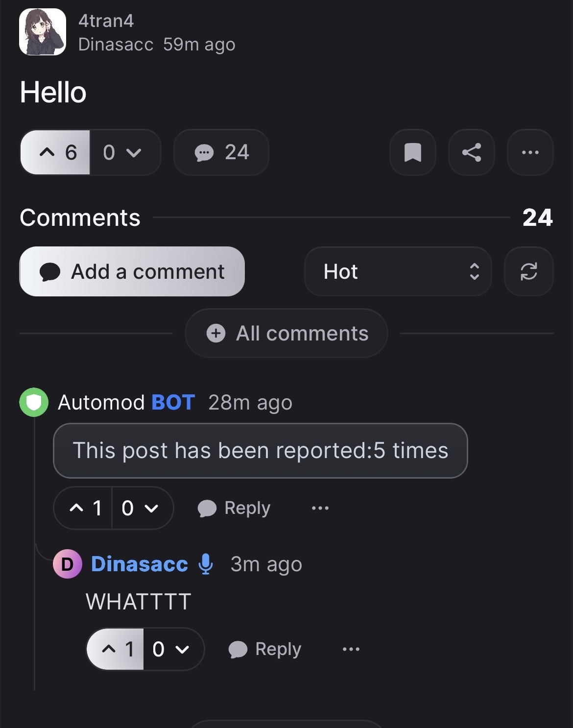Bookmark the Hello post
Viewport: 573px width, 728px height.
click(412, 152)
